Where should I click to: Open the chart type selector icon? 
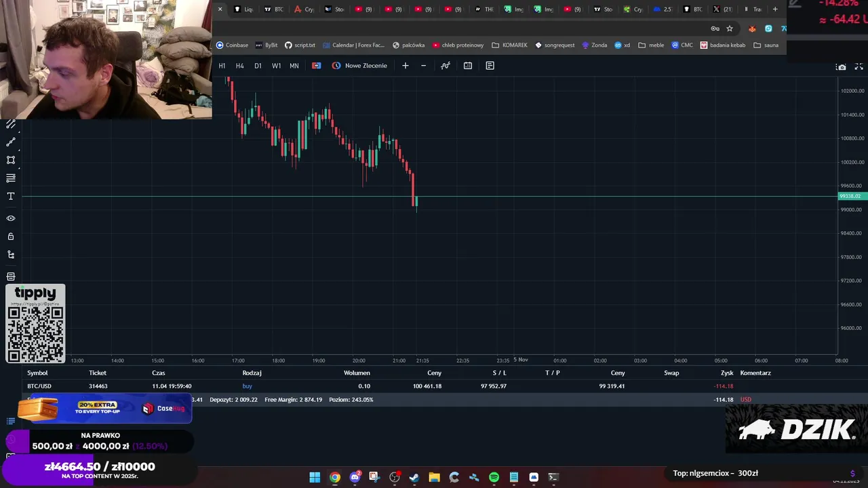[x=316, y=66]
